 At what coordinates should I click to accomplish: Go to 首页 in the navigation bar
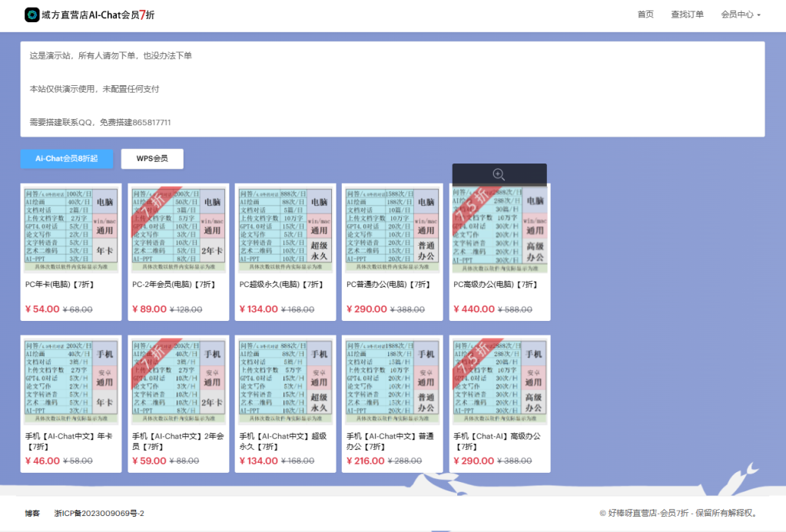(x=645, y=15)
